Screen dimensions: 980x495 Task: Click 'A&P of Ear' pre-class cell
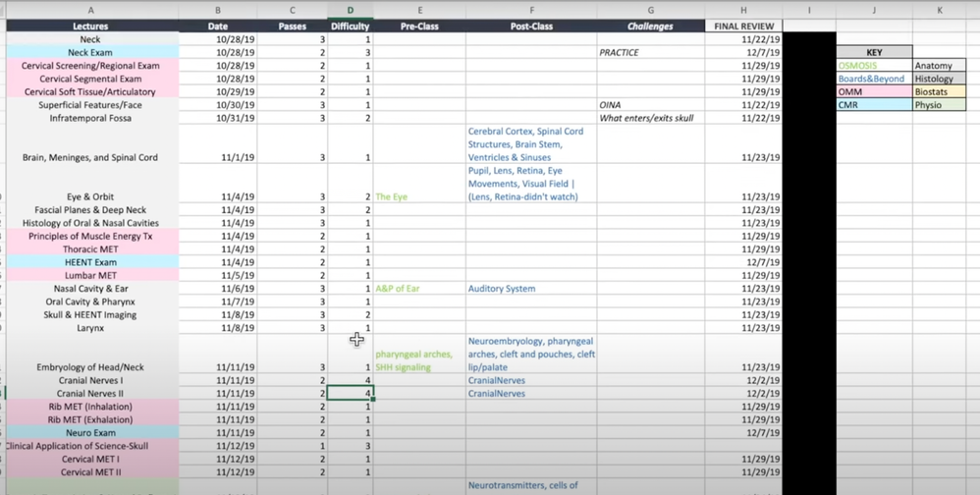[419, 289]
